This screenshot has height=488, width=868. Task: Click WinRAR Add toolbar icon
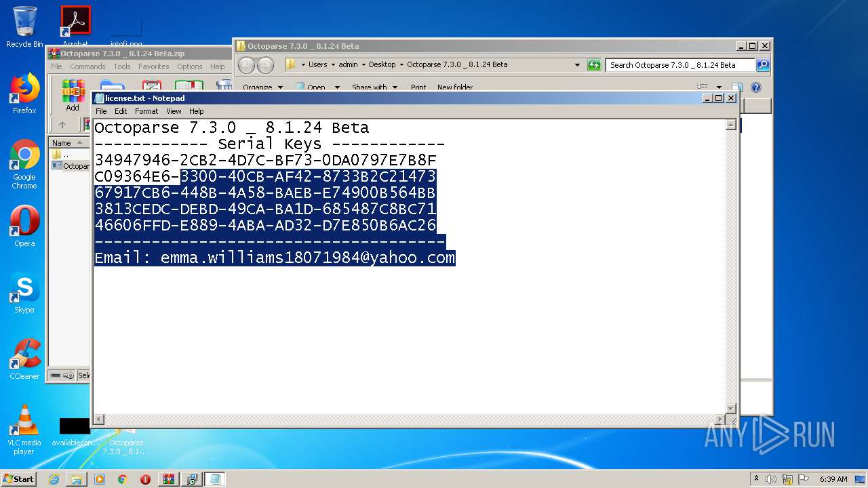73,96
